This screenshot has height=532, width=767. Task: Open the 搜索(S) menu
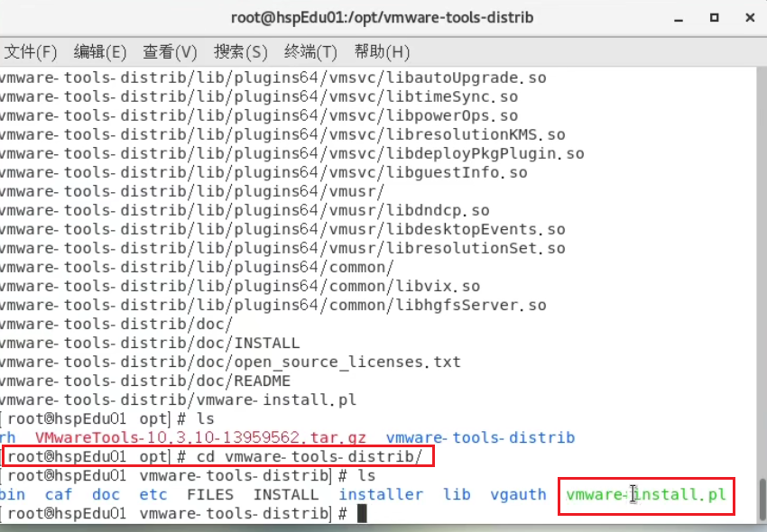coord(241,51)
